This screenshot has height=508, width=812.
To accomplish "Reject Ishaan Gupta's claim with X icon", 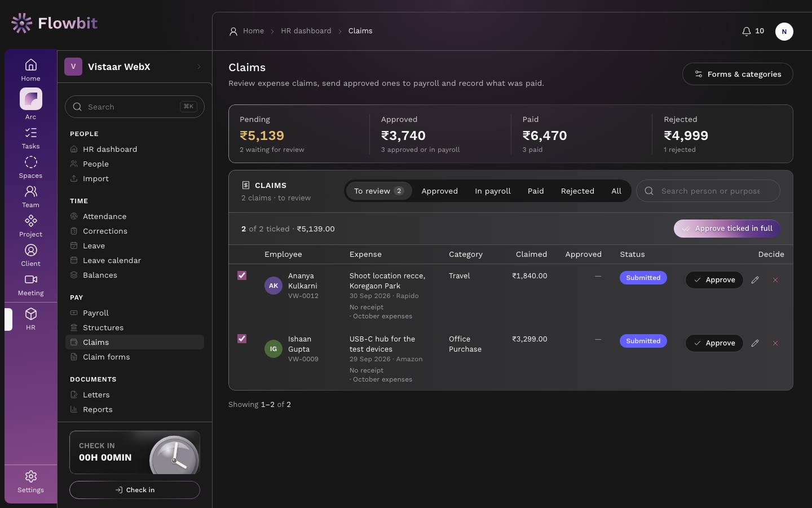I will click(x=775, y=343).
